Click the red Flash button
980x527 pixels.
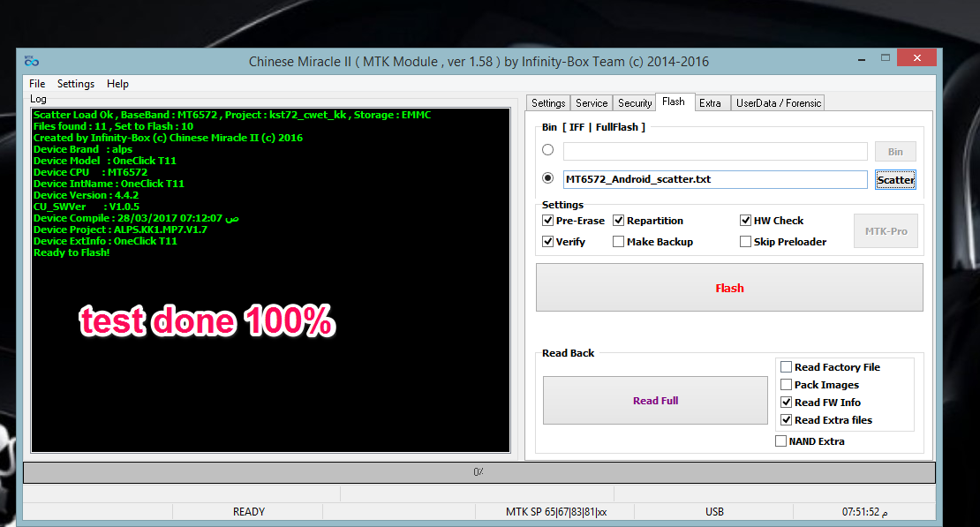point(729,288)
